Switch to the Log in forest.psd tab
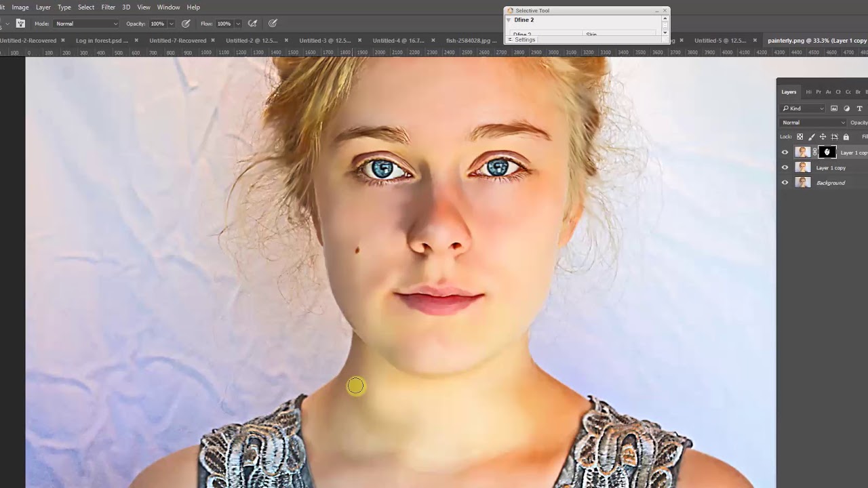 click(102, 41)
